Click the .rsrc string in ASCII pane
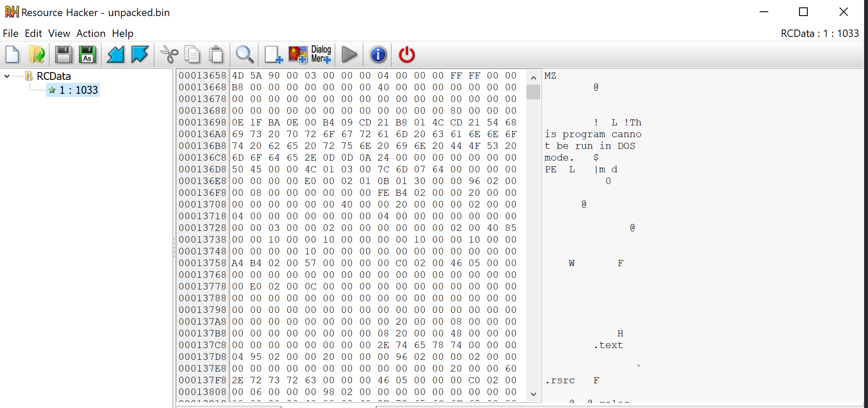The height and width of the screenshot is (408, 868). pyautogui.click(x=560, y=380)
